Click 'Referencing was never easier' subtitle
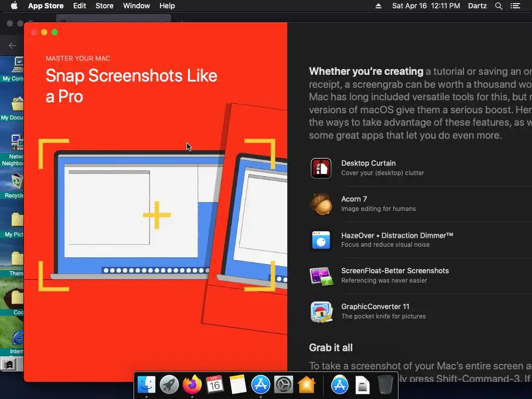 point(384,281)
